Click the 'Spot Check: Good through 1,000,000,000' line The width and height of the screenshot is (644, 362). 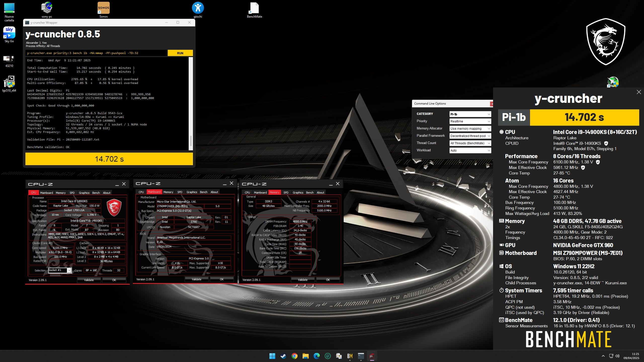coord(61,106)
